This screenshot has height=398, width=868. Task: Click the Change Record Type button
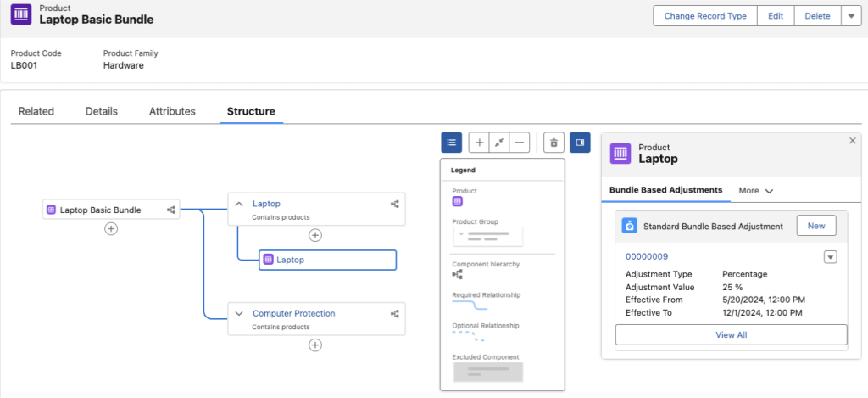coord(705,16)
